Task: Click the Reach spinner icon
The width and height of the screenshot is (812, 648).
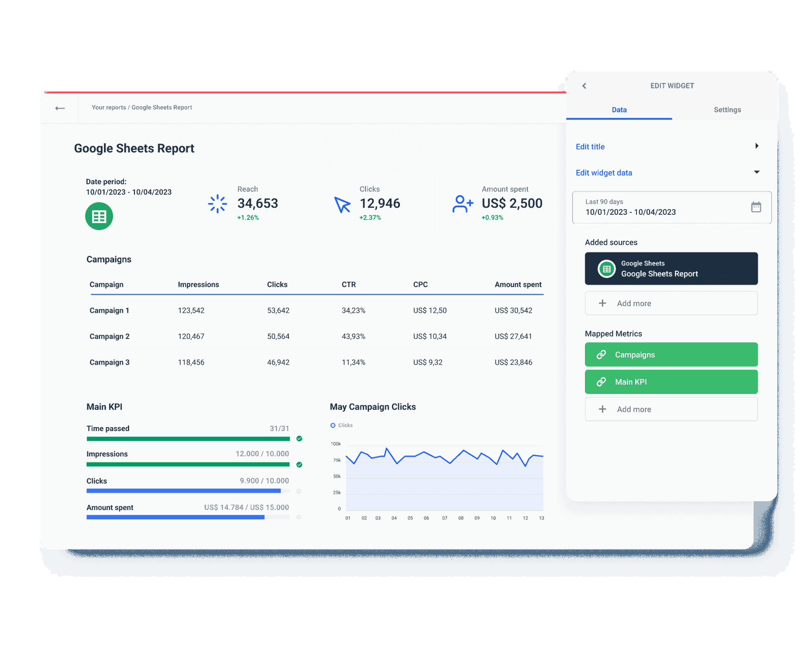Action: (218, 204)
